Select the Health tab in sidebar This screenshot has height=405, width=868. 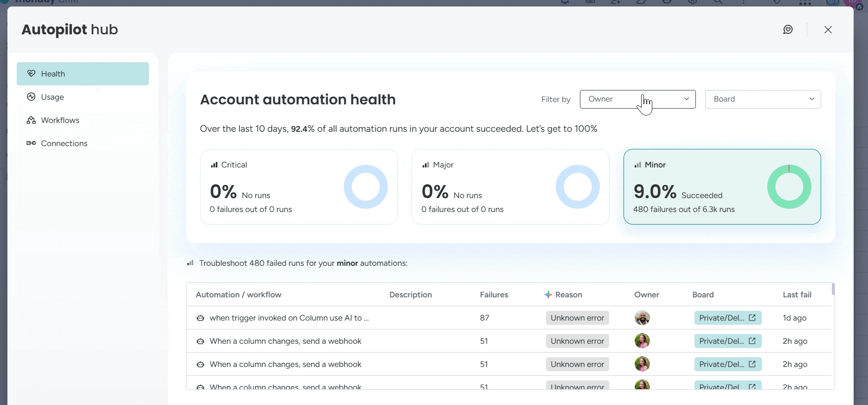[83, 74]
